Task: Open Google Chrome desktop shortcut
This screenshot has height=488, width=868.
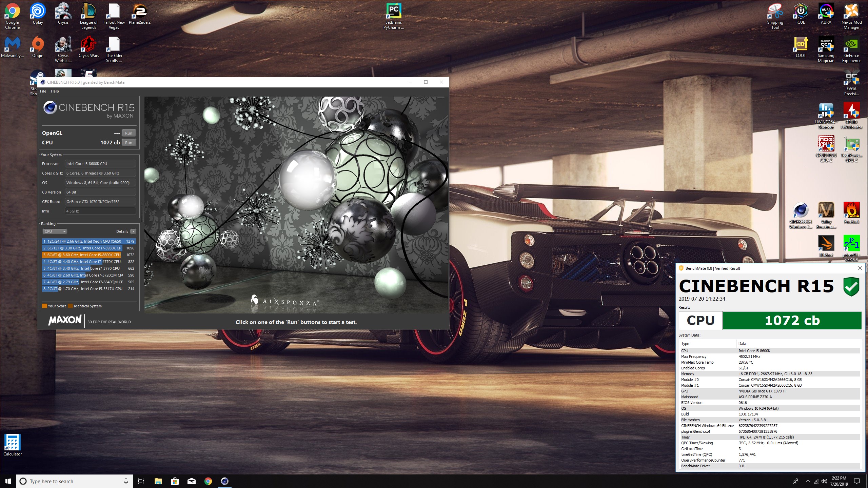Action: (x=12, y=16)
